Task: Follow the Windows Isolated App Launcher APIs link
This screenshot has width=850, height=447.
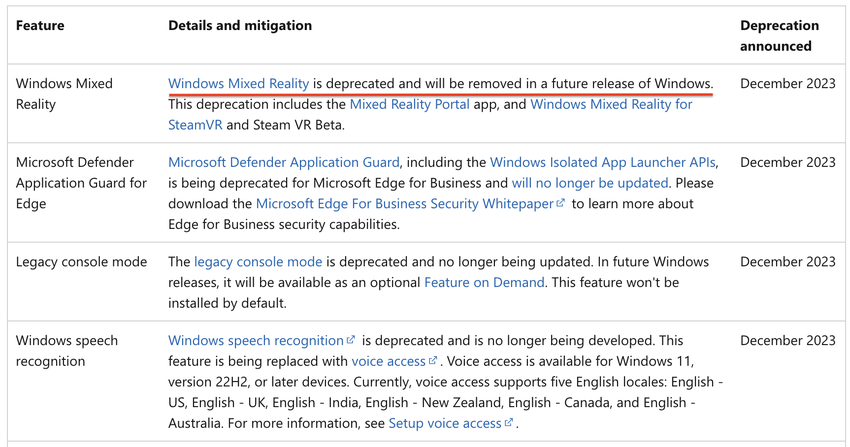Action: tap(603, 162)
